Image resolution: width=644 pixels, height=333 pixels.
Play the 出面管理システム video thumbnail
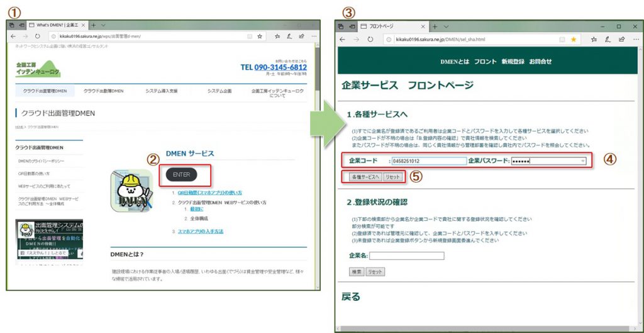49,240
